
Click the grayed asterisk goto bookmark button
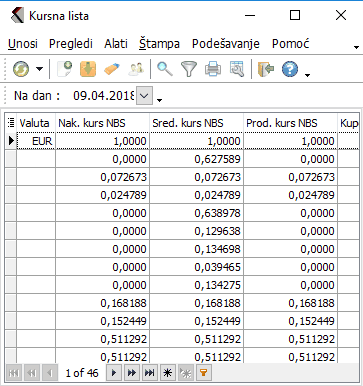tap(186, 373)
